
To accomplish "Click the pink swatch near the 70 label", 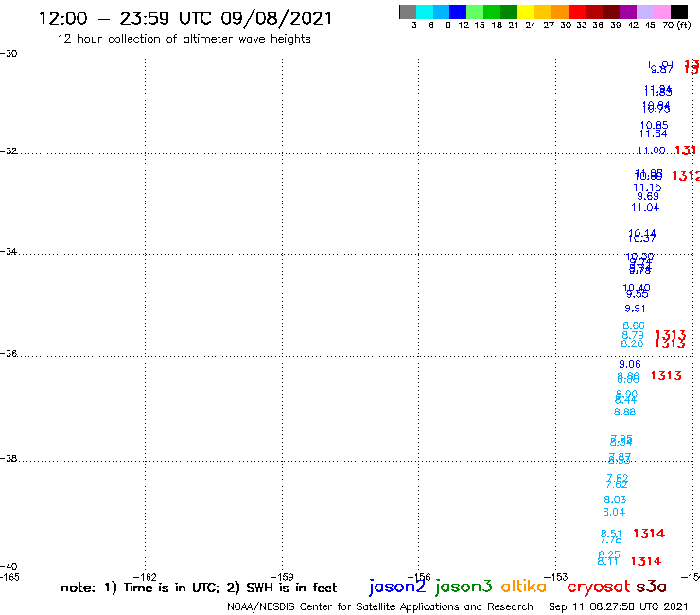I will (x=662, y=11).
